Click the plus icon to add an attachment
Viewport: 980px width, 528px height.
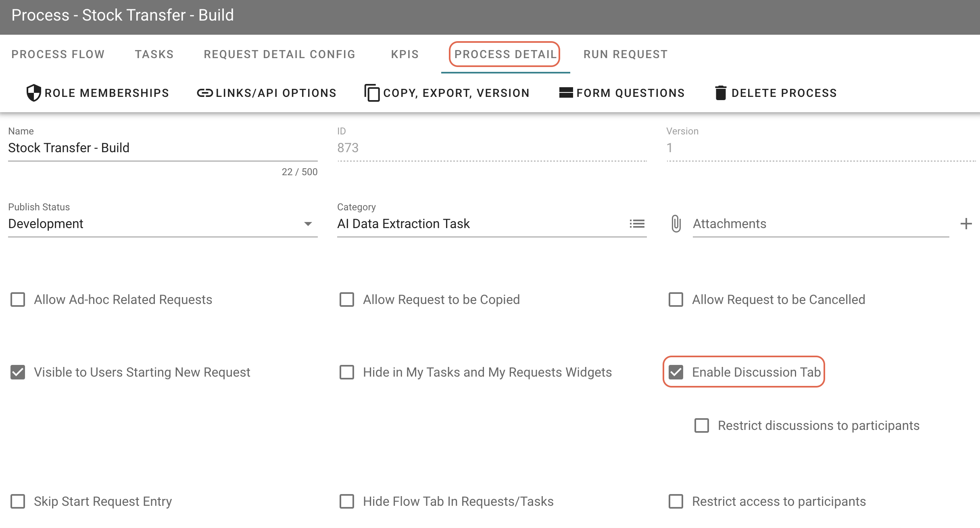(x=967, y=224)
